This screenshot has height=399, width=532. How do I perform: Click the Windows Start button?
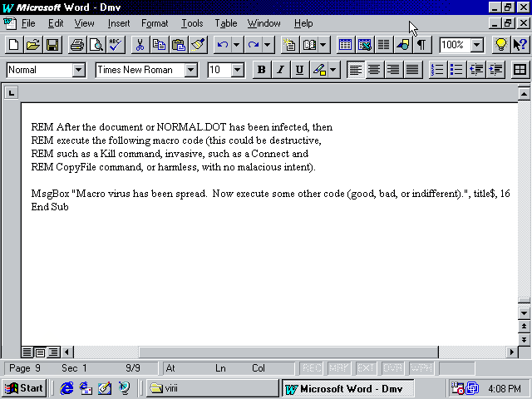[x=24, y=388]
